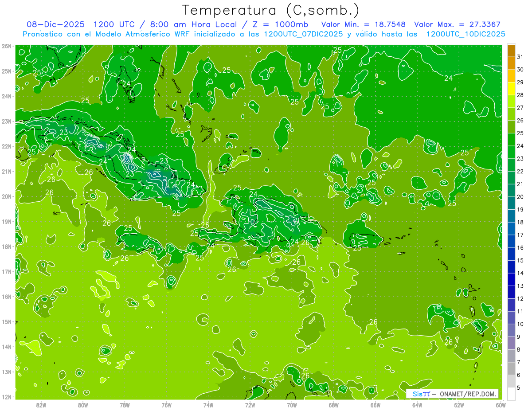532x411 pixels.
Task: Click the gray legend swatch between 6 and 7
Action: [511, 369]
